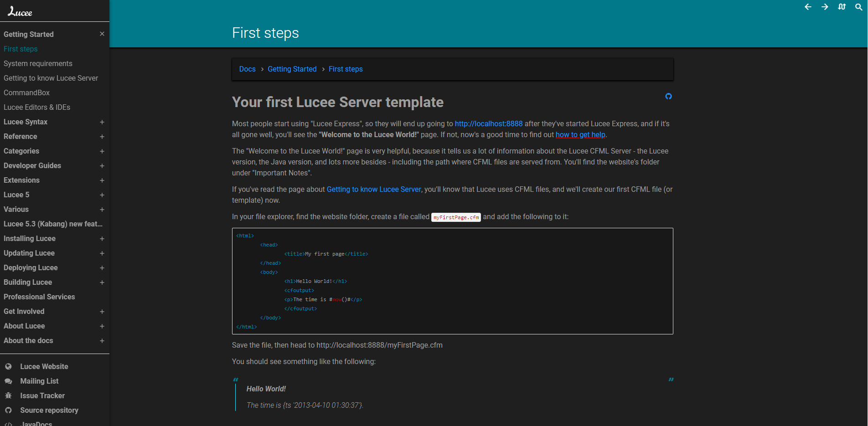Click the HTML code sample block
868x426 pixels.
[x=452, y=281]
